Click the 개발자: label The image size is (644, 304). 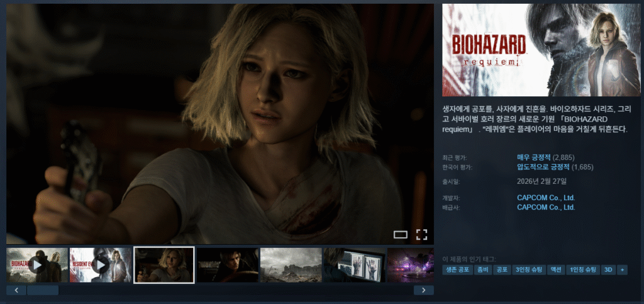(451, 198)
